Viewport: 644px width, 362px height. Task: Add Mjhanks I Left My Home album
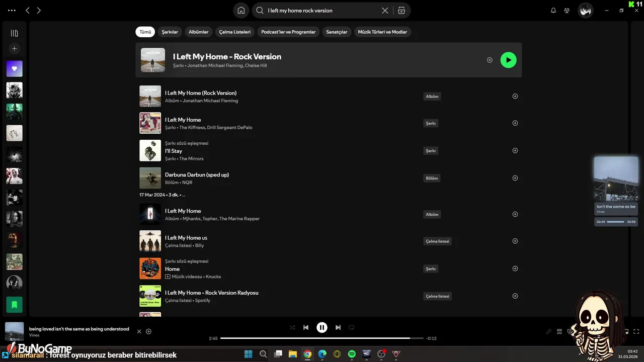[515, 214]
